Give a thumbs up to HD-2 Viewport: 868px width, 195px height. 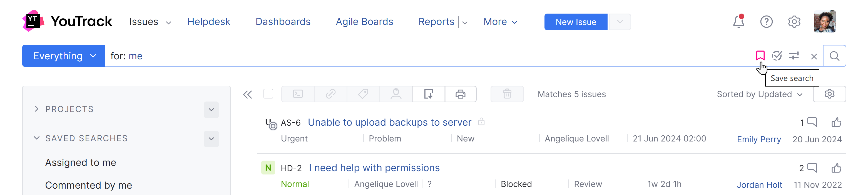pos(836,168)
